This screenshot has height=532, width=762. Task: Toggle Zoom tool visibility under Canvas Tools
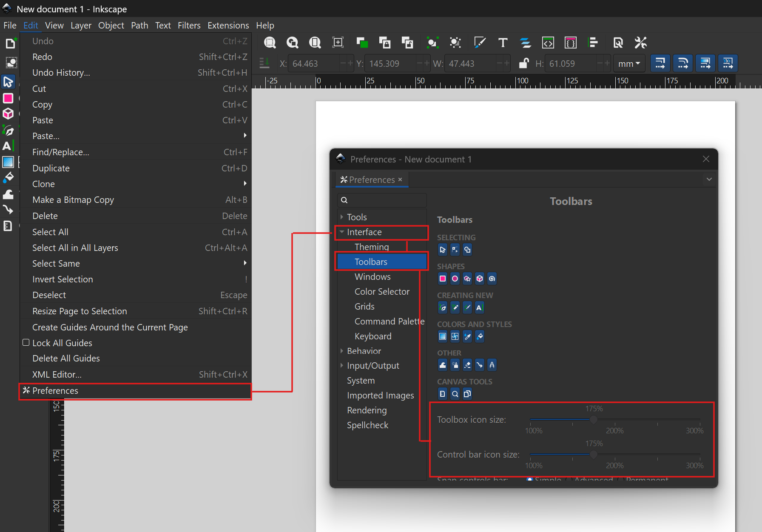point(455,394)
